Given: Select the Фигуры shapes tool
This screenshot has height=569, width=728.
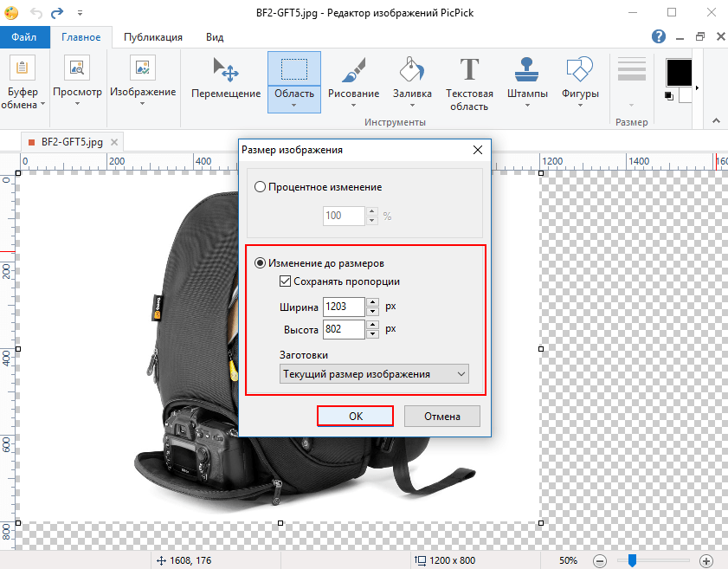Looking at the screenshot, I should click(x=580, y=81).
